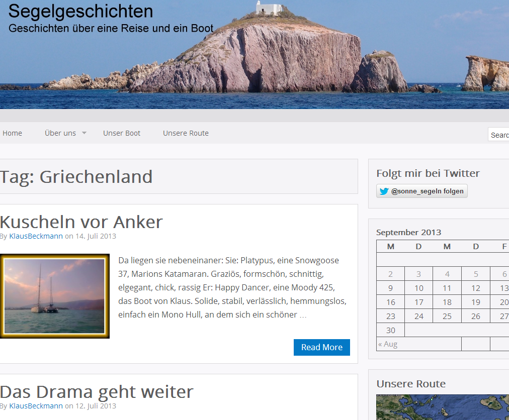Select calendar day 10
This screenshot has width=509, height=420.
(419, 288)
